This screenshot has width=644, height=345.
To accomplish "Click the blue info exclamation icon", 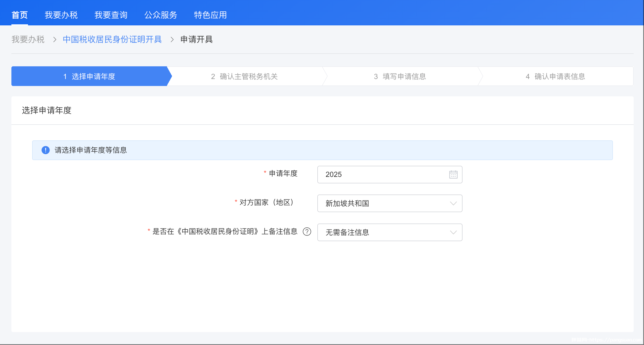I will click(46, 150).
